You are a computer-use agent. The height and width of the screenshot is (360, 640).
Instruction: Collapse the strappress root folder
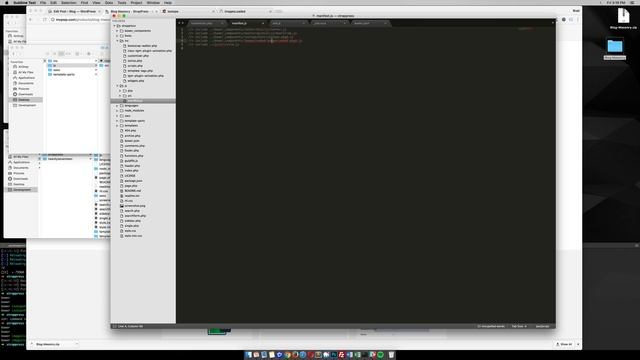115,26
